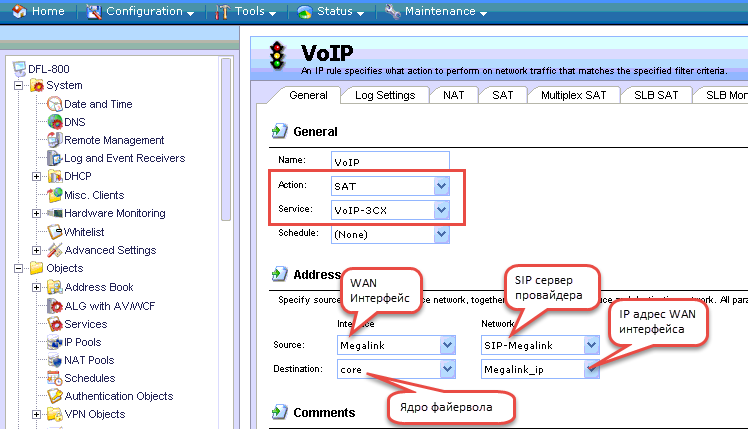This screenshot has height=429, width=748.
Task: Click the Misc. Clients icon
Action: (55, 195)
